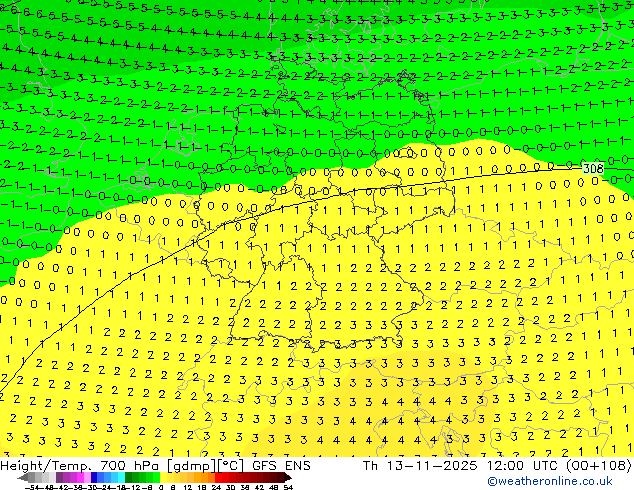Click the 'Height/Temp. 700 hPa' map title
This screenshot has width=634, height=490.
[80, 465]
